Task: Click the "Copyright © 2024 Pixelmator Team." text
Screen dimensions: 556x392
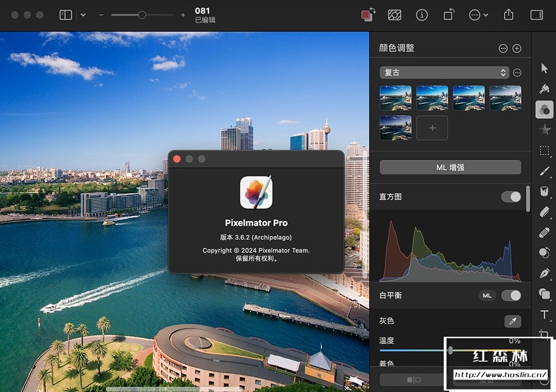Action: (256, 250)
